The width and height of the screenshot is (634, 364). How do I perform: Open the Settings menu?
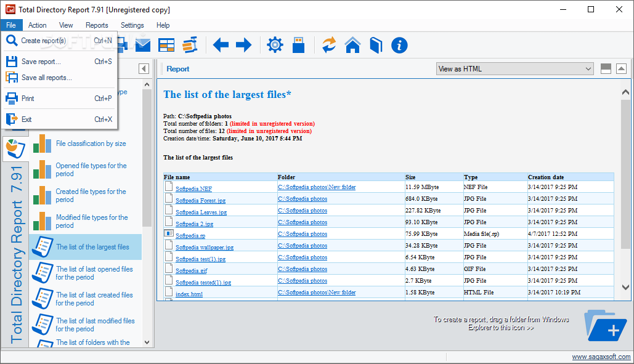click(132, 25)
